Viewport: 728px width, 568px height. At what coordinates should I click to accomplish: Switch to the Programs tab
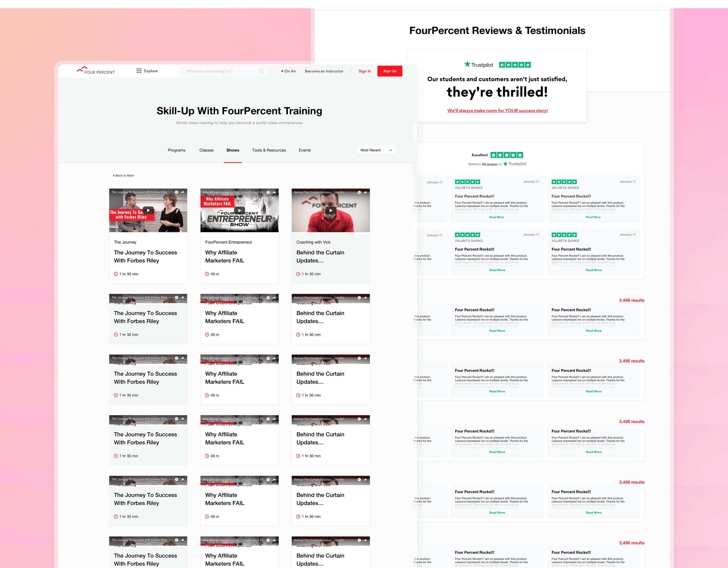point(176,150)
